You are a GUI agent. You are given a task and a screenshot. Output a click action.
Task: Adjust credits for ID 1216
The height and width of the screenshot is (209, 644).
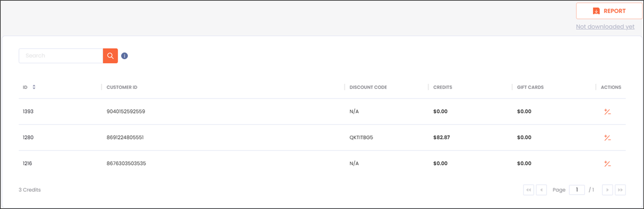(x=607, y=164)
